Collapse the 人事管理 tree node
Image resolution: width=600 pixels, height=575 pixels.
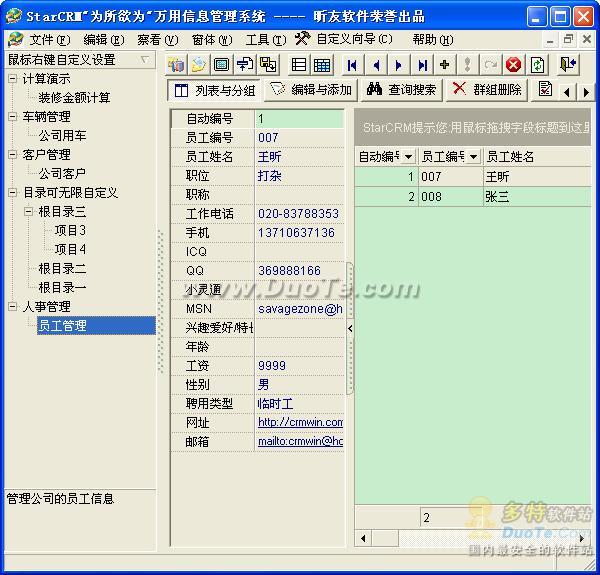13,306
